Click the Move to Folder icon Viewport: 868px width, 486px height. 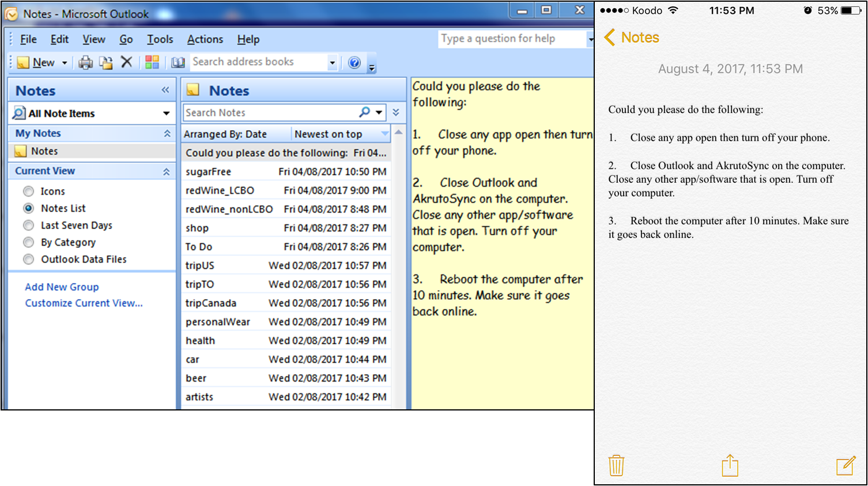(106, 63)
